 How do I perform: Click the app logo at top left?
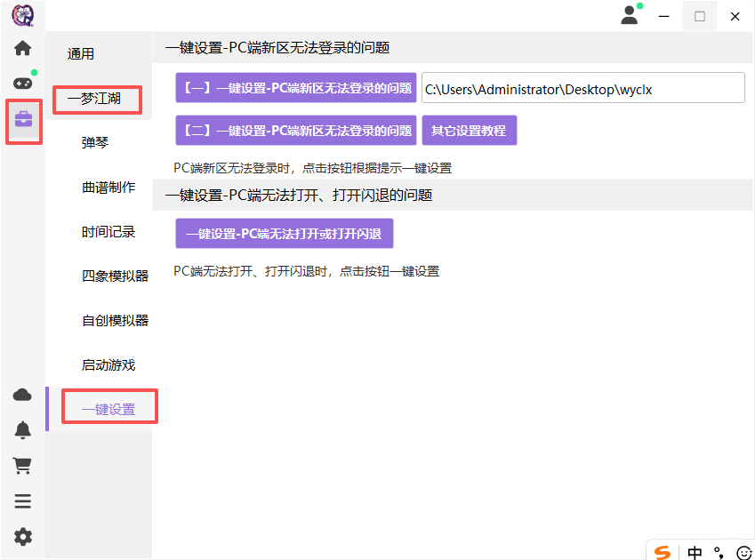(x=22, y=15)
